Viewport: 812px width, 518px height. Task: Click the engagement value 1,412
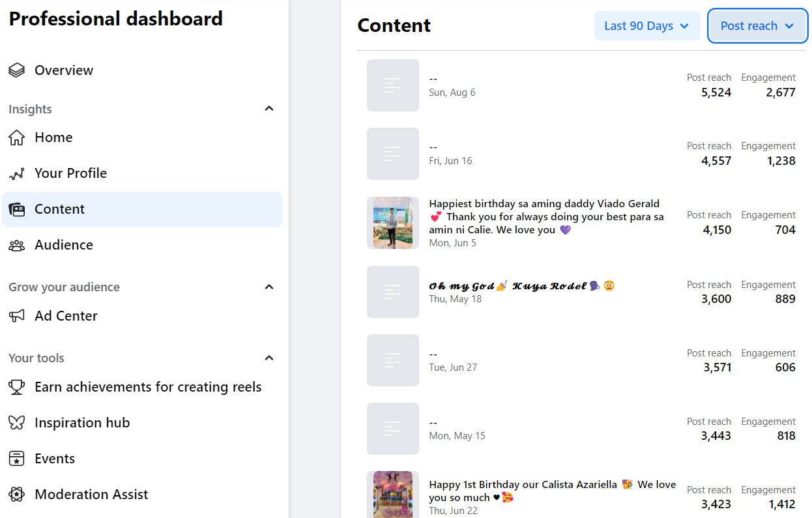coord(782,504)
